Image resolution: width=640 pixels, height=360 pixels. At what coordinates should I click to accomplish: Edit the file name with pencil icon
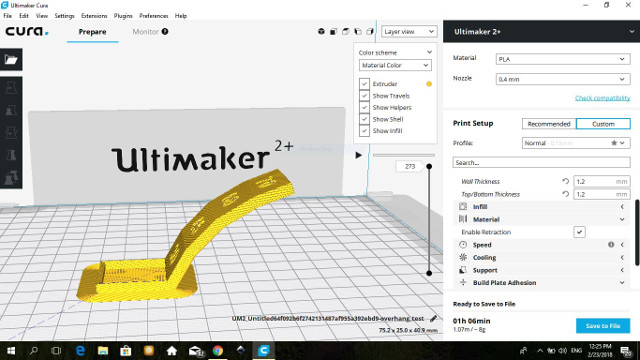tap(433, 318)
